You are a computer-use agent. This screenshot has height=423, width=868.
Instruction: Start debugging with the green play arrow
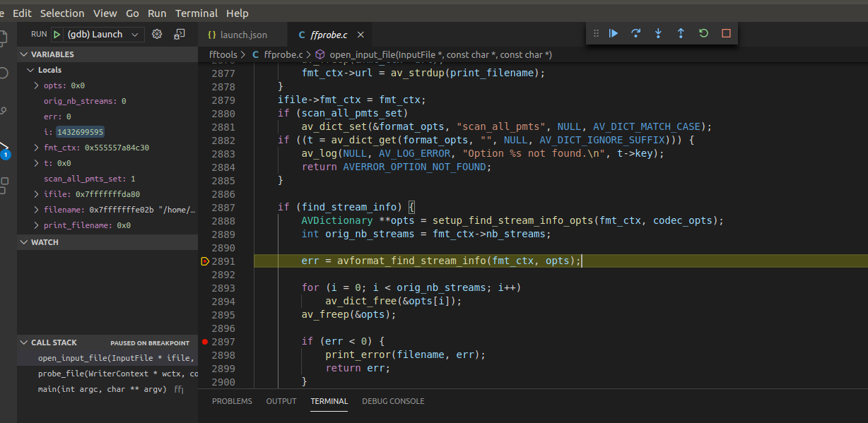point(57,34)
